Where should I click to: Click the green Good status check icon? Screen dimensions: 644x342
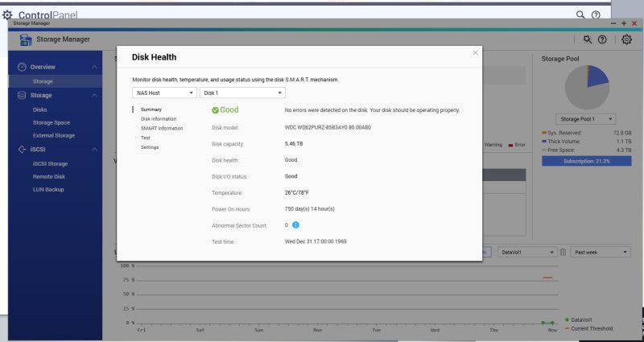pyautogui.click(x=215, y=110)
